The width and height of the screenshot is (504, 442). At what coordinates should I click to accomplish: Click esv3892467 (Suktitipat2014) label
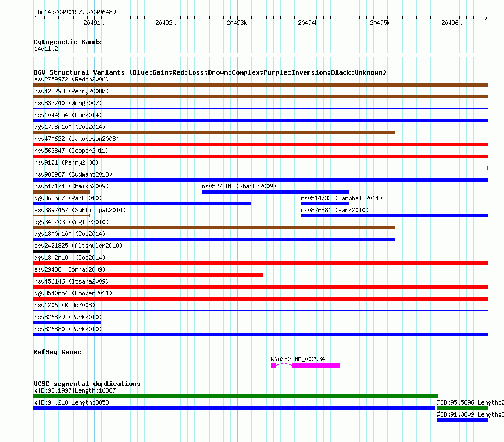point(80,210)
